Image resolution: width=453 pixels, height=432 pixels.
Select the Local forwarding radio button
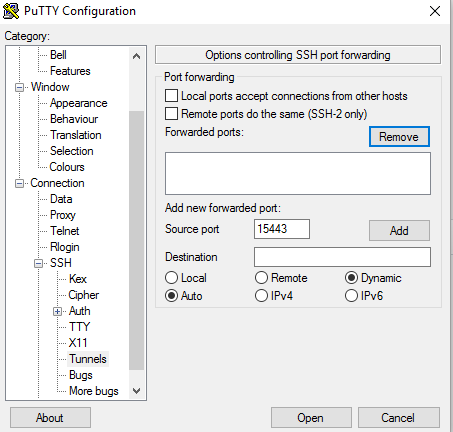[171, 278]
